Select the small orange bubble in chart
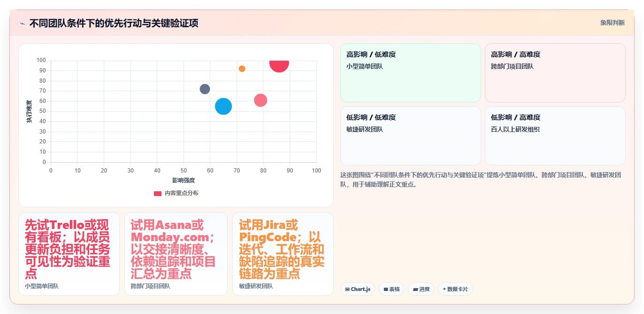 click(242, 69)
